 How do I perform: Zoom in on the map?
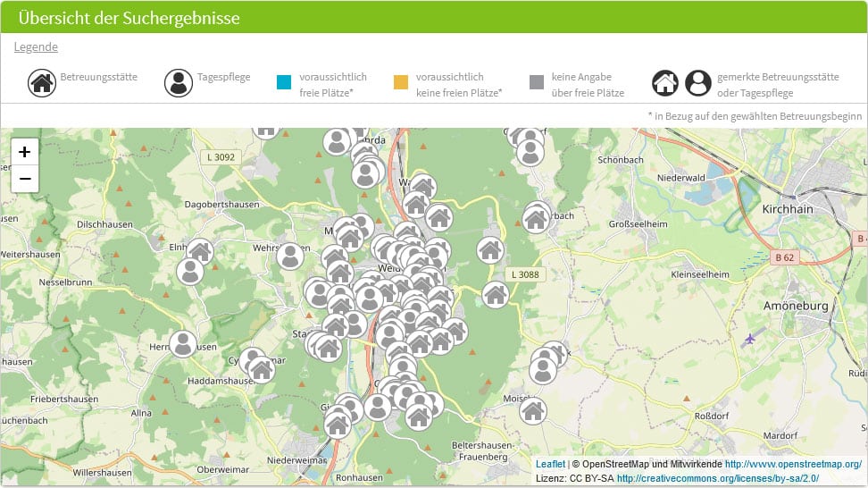coord(25,152)
